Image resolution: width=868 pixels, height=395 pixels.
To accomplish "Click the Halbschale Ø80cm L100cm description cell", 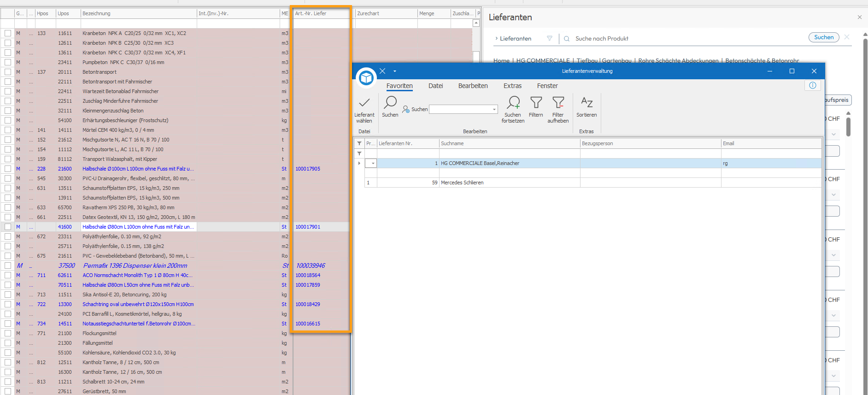I will pyautogui.click(x=139, y=227).
